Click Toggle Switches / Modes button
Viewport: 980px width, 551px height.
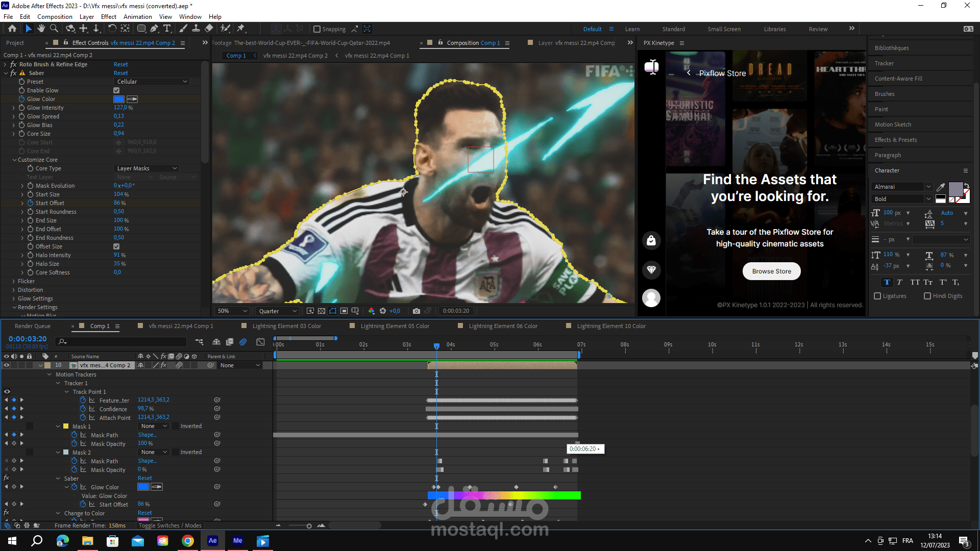(170, 525)
